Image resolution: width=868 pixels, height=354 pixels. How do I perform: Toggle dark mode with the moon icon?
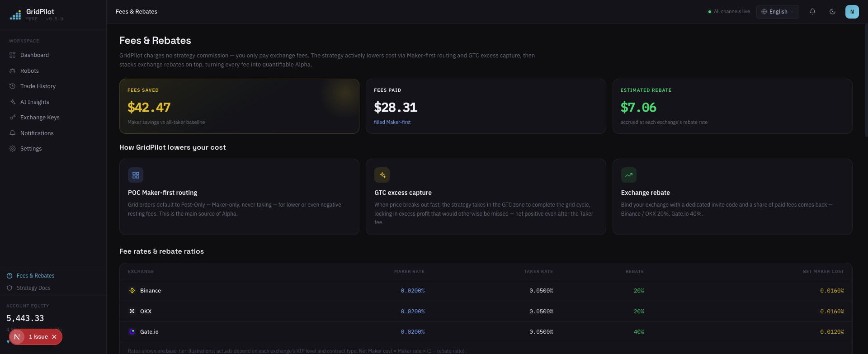pyautogui.click(x=832, y=12)
